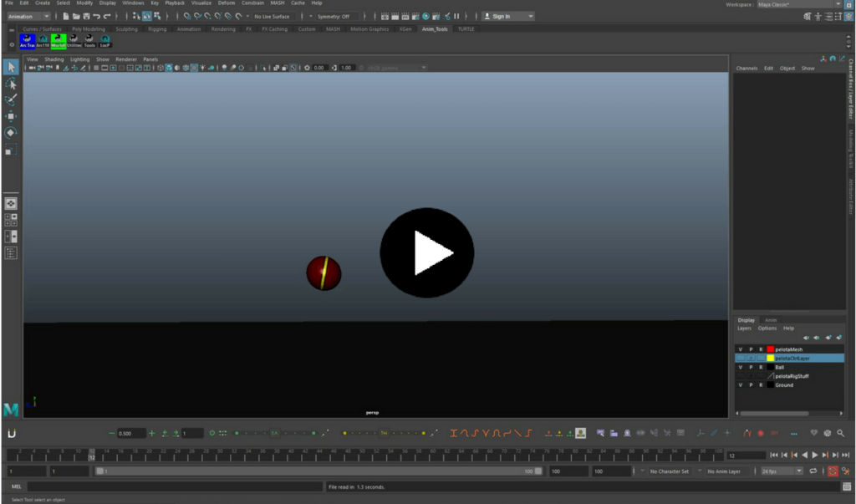Enable the Auto Keyframe toggle
The image size is (856, 504).
point(833,471)
